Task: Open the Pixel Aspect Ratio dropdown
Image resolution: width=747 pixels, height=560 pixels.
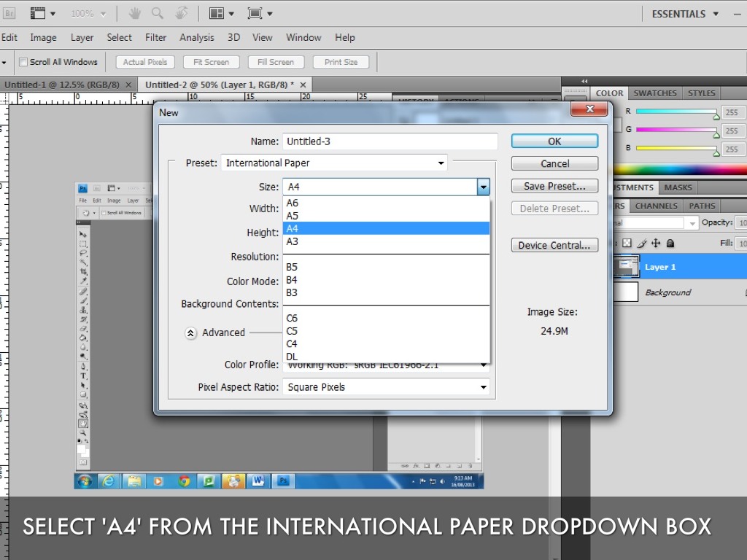Action: pyautogui.click(x=386, y=387)
